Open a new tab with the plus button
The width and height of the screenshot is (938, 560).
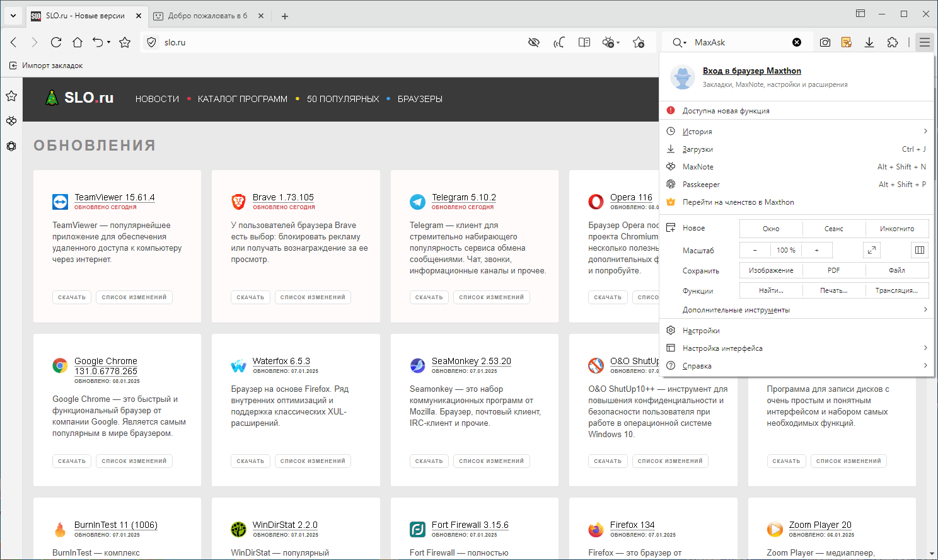(285, 16)
